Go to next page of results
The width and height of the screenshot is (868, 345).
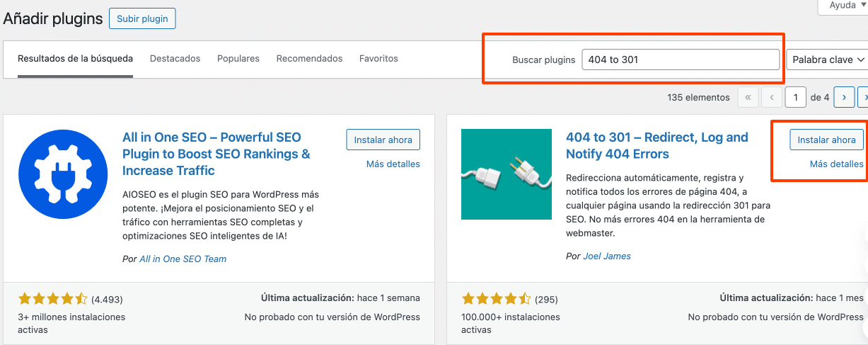(843, 97)
